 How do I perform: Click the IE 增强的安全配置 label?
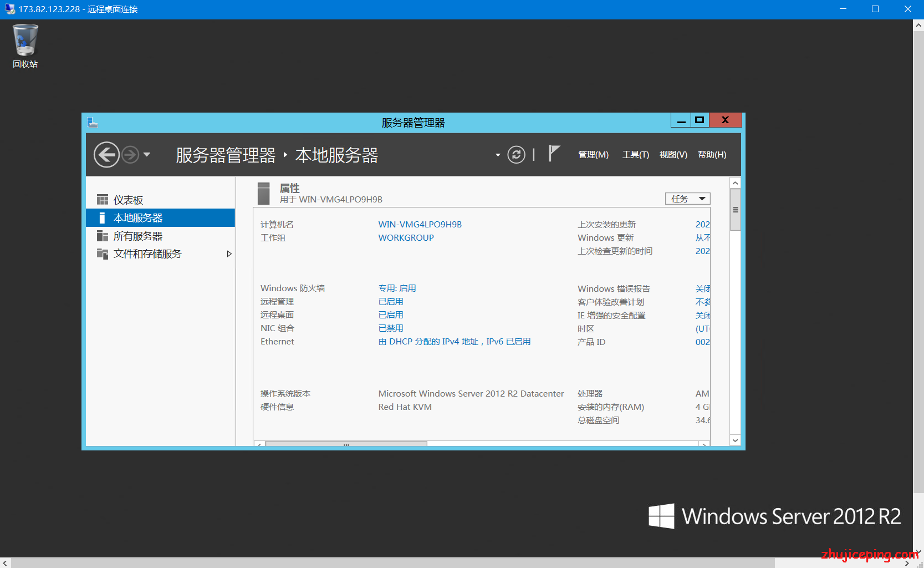coord(611,316)
